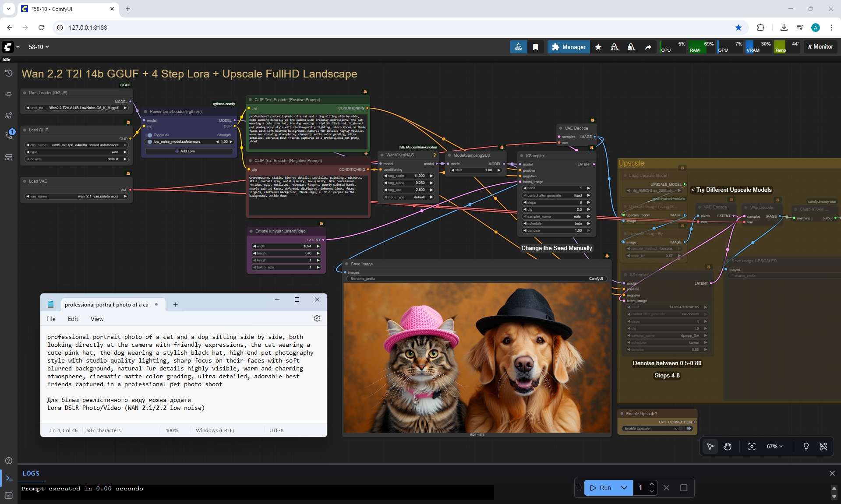Open the 58-10 workflow dropdown
Screen dimensions: 841x504
coord(39,47)
